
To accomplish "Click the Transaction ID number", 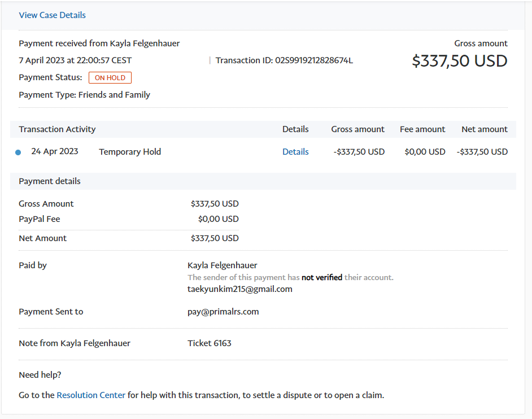I will pos(313,60).
